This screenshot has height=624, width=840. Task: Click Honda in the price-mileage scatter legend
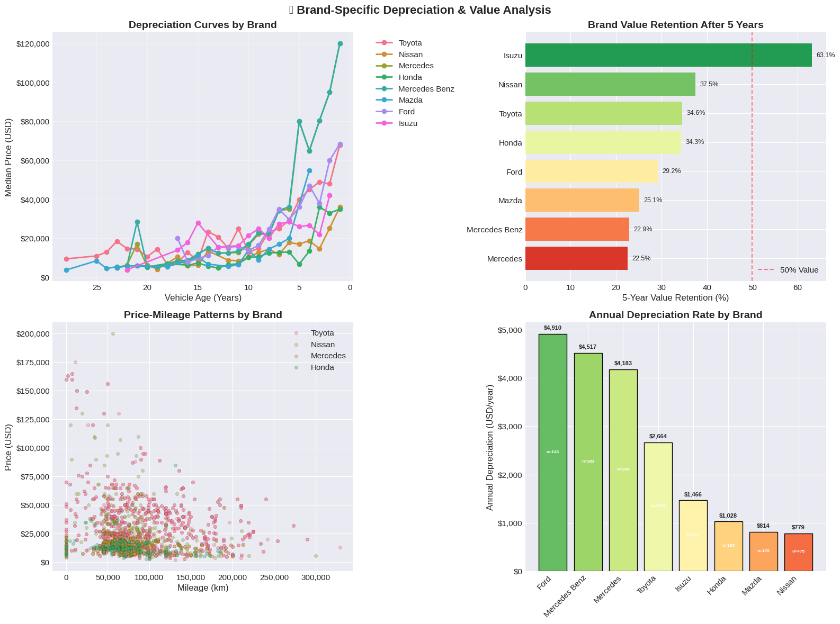[x=315, y=367]
